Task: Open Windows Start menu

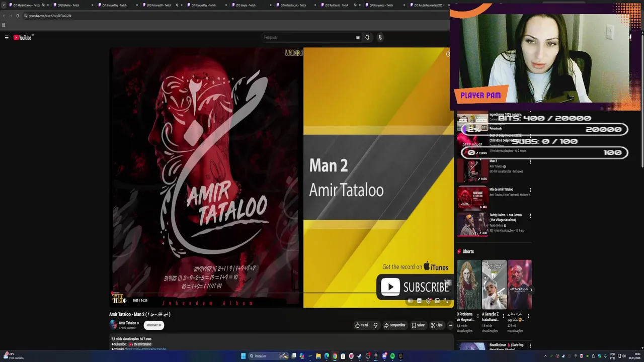Action: [244, 356]
